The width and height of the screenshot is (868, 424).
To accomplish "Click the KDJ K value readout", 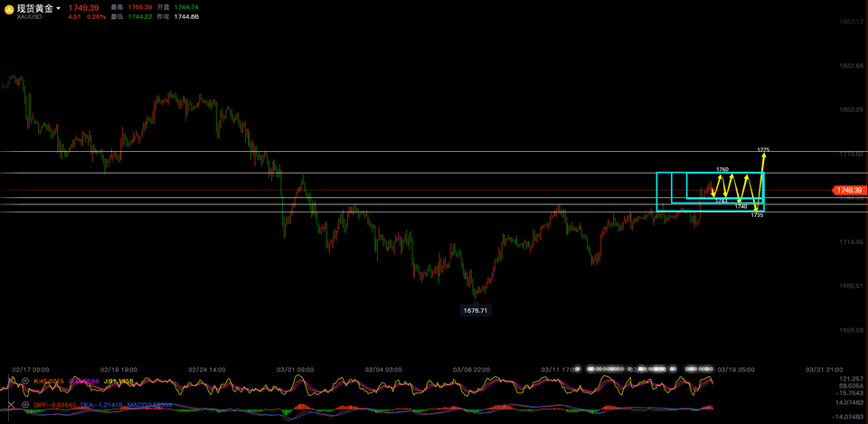I will tap(49, 381).
